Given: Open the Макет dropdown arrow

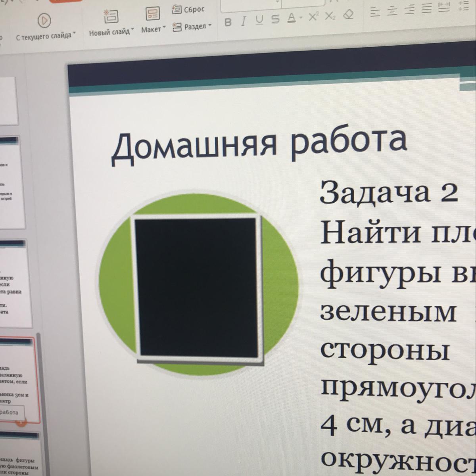Looking at the screenshot, I should 164,28.
